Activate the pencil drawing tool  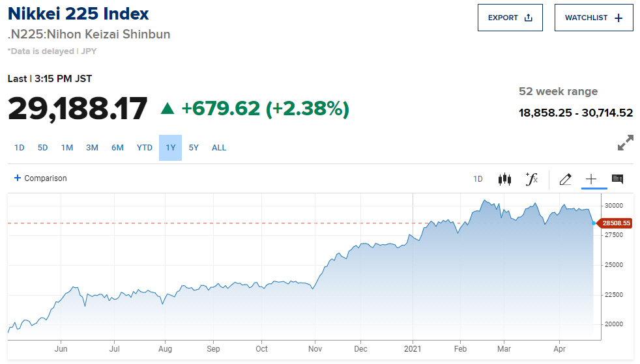click(565, 179)
